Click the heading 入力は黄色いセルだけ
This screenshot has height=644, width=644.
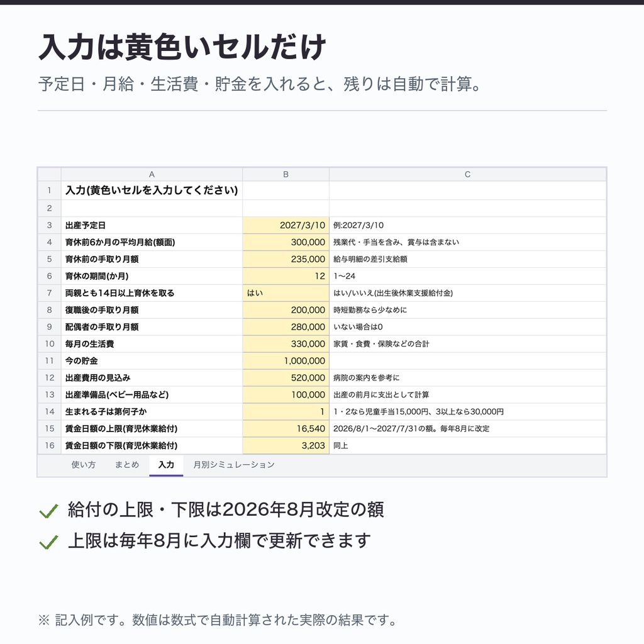tap(182, 47)
